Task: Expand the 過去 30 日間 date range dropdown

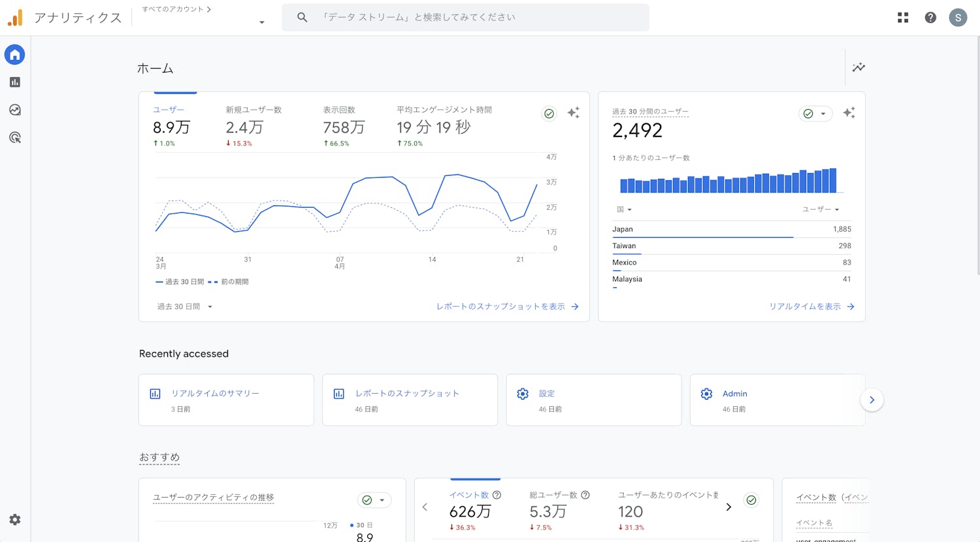Action: 185,306
